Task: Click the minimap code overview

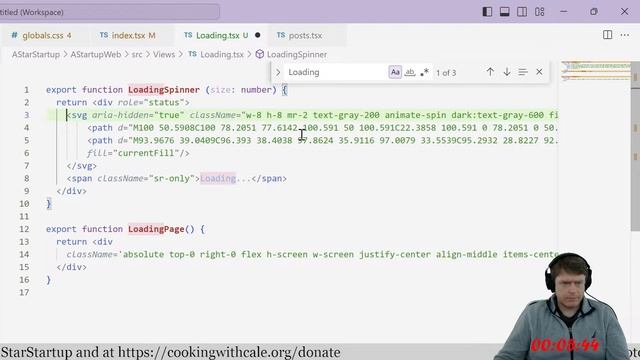Action: 596,70
